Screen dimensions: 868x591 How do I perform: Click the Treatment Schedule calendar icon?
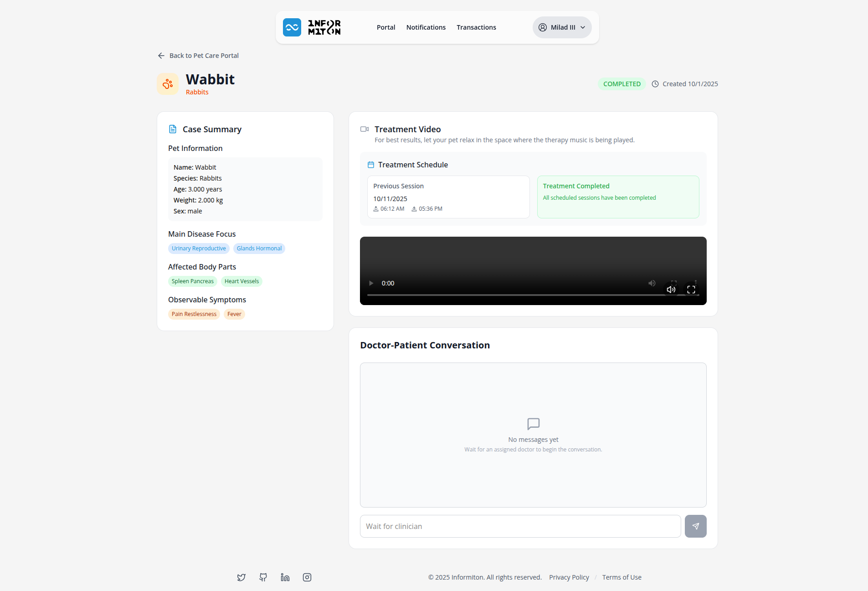point(371,165)
